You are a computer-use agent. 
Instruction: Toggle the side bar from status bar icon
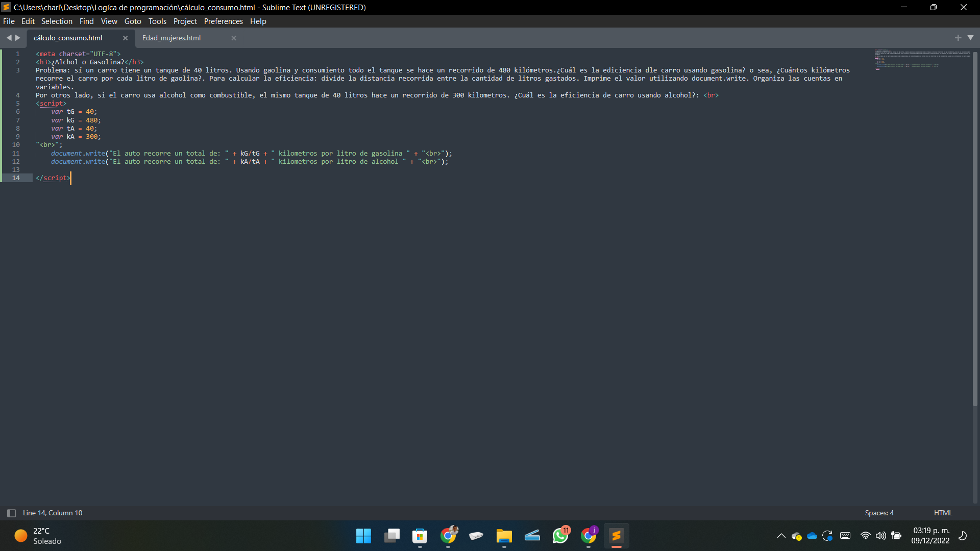coord(11,513)
